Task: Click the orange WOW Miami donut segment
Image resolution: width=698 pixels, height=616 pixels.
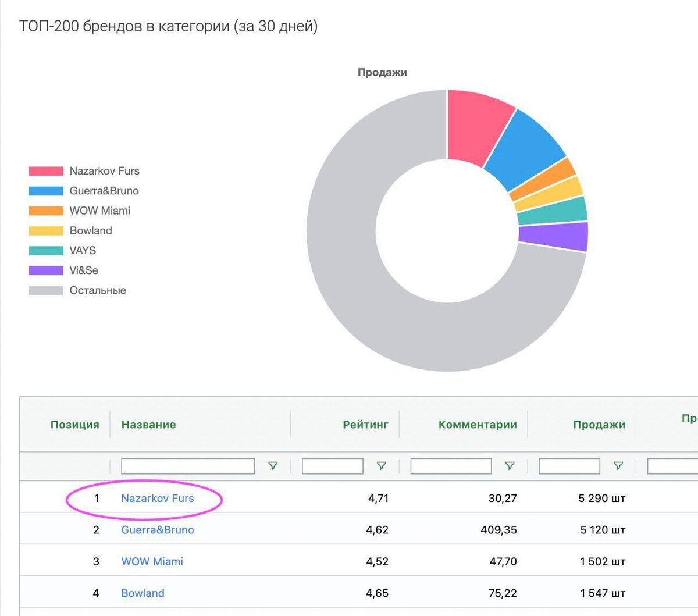Action: [543, 179]
